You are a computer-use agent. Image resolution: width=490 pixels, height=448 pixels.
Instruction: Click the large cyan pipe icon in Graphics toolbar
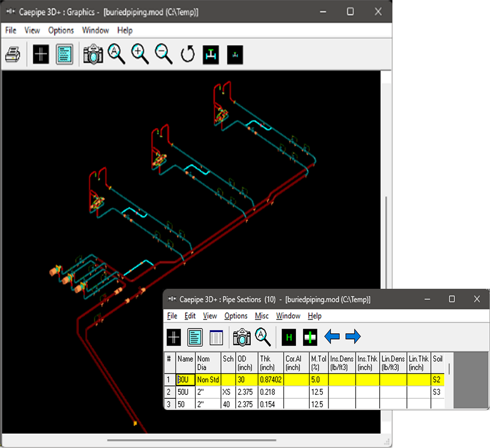[211, 55]
